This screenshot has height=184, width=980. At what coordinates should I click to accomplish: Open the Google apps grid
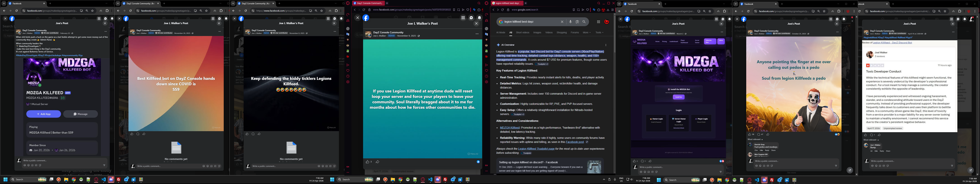click(598, 22)
